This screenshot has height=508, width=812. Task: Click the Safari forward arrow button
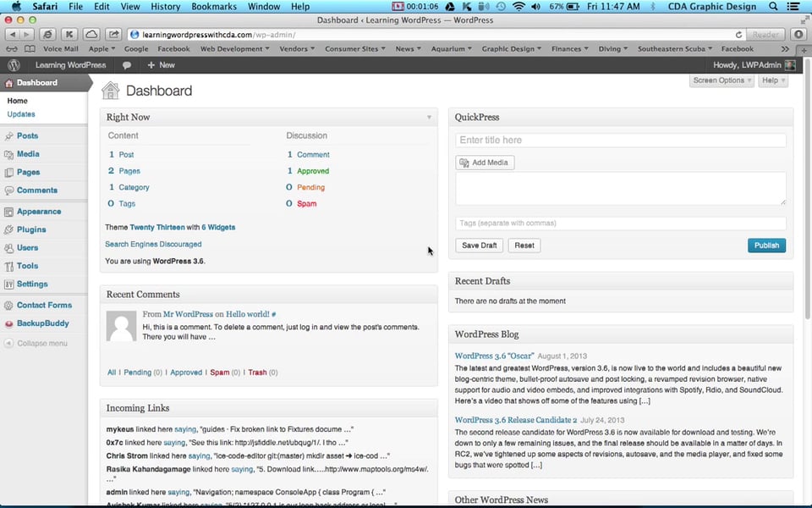click(x=26, y=35)
